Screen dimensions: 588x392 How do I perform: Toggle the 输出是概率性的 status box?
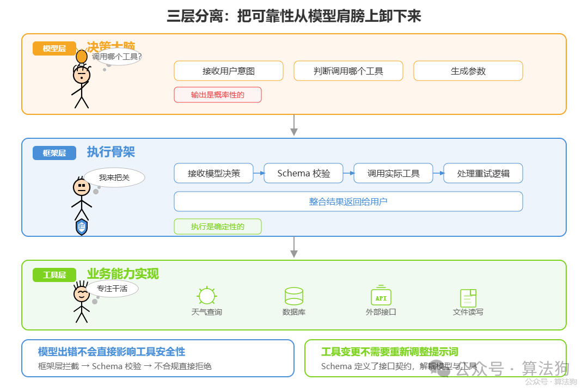217,94
